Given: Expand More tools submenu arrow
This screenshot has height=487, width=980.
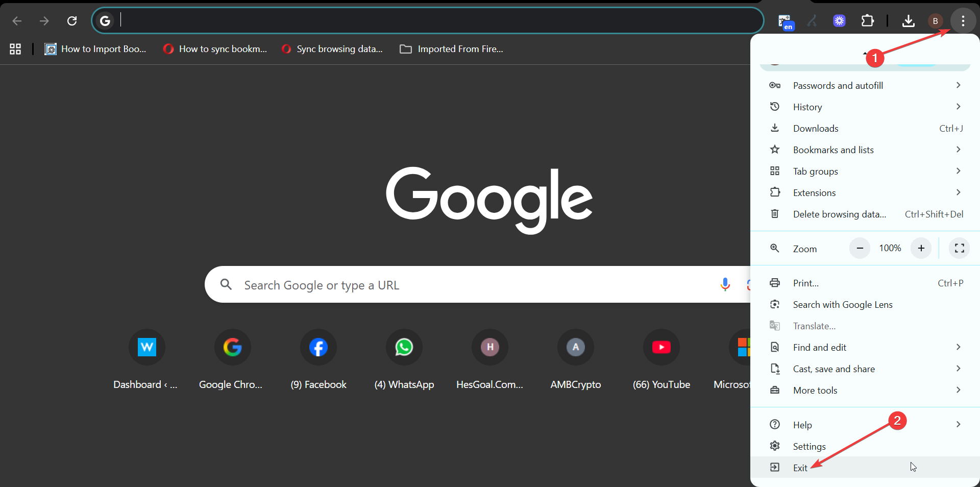Looking at the screenshot, I should pyautogui.click(x=958, y=390).
